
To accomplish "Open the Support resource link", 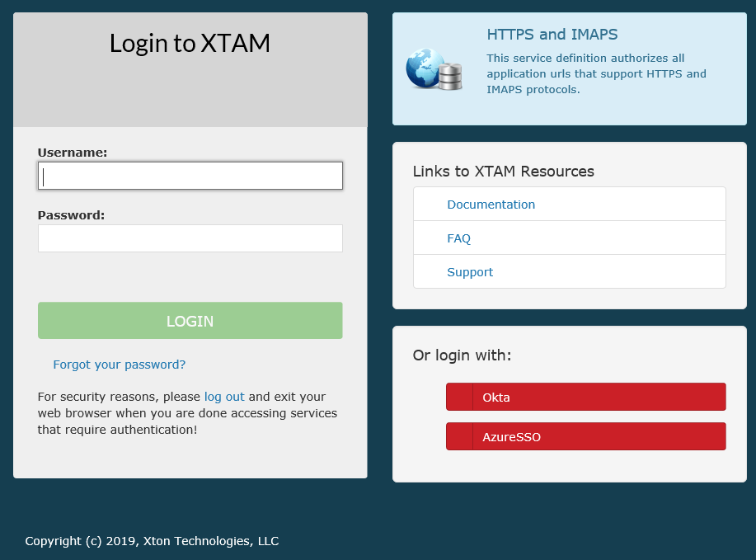I will tap(470, 272).
